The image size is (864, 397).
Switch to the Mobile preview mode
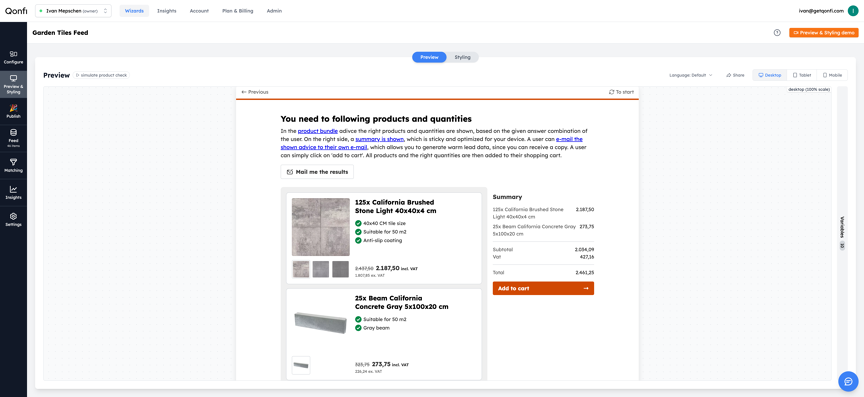(x=832, y=75)
